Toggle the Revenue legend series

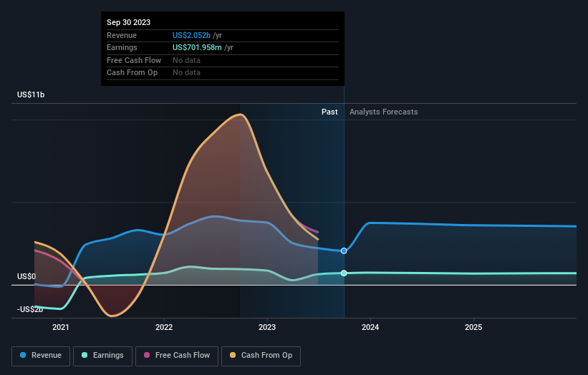coord(41,356)
